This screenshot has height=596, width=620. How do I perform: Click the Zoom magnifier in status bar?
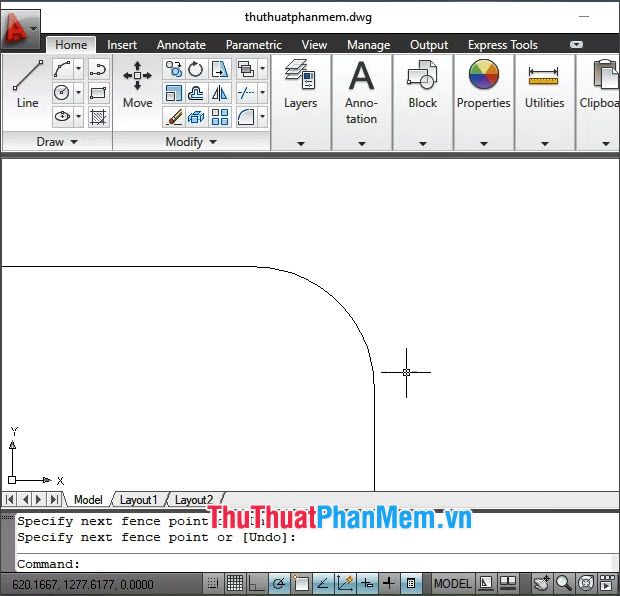tap(563, 583)
